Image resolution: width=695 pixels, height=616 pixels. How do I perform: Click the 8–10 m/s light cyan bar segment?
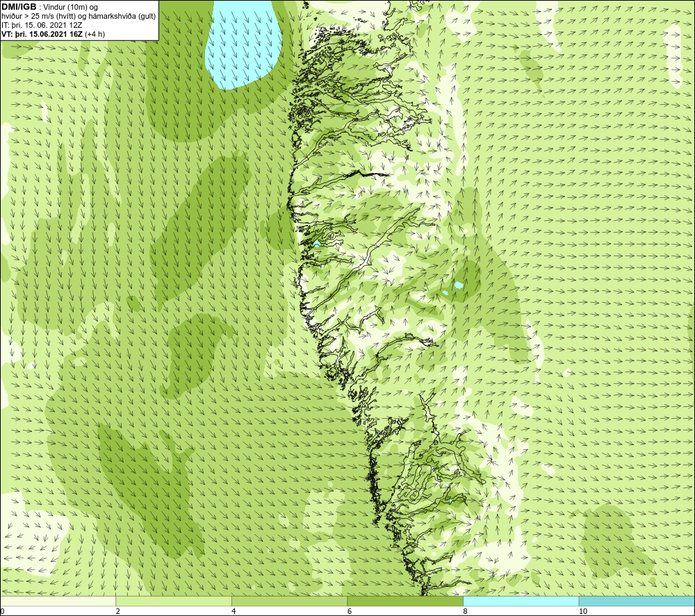521,601
